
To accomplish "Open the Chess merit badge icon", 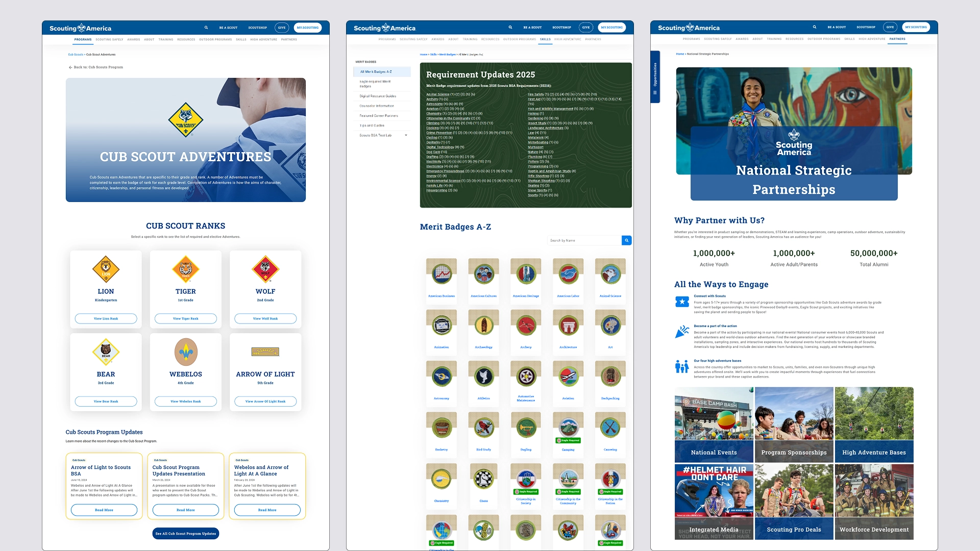I will pos(483,480).
